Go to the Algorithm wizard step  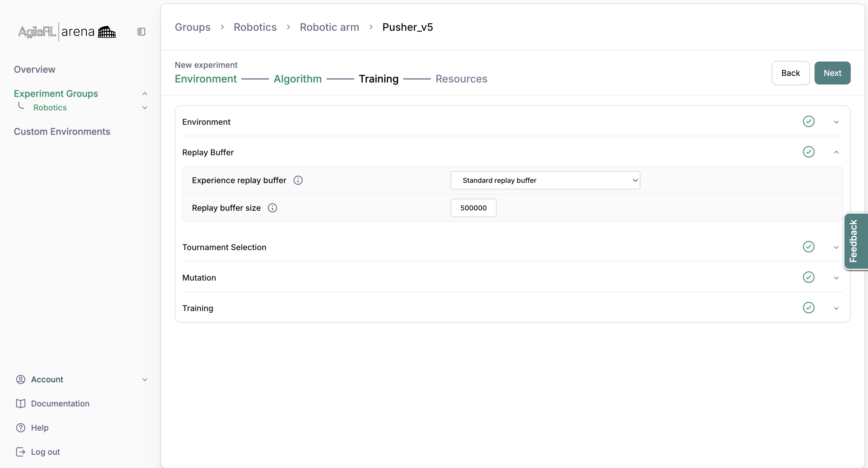click(x=297, y=79)
